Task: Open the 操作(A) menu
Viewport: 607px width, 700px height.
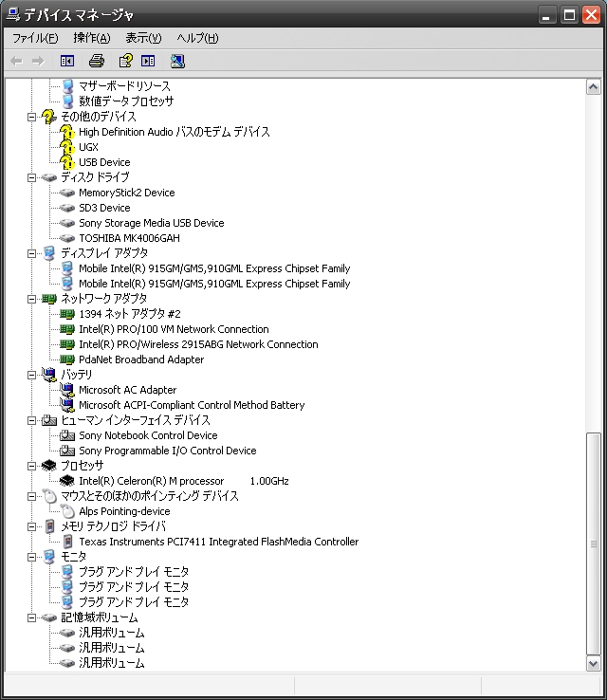Action: pyautogui.click(x=91, y=38)
